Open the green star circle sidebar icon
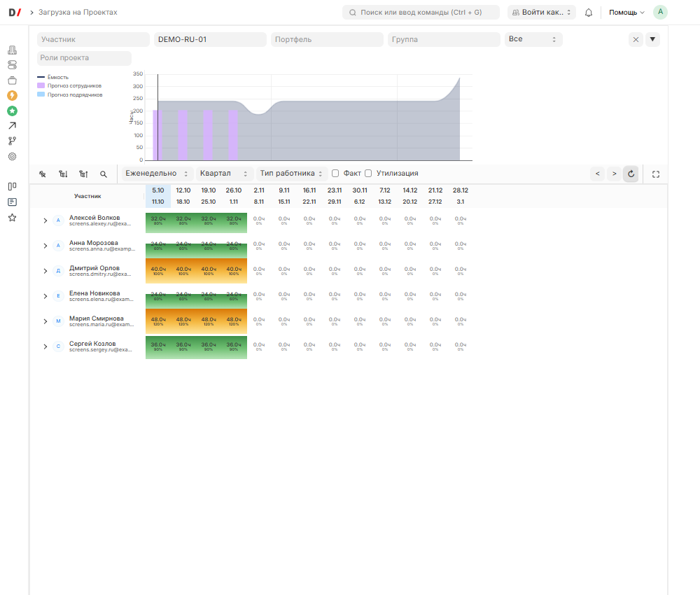The height and width of the screenshot is (595, 700). [13, 111]
